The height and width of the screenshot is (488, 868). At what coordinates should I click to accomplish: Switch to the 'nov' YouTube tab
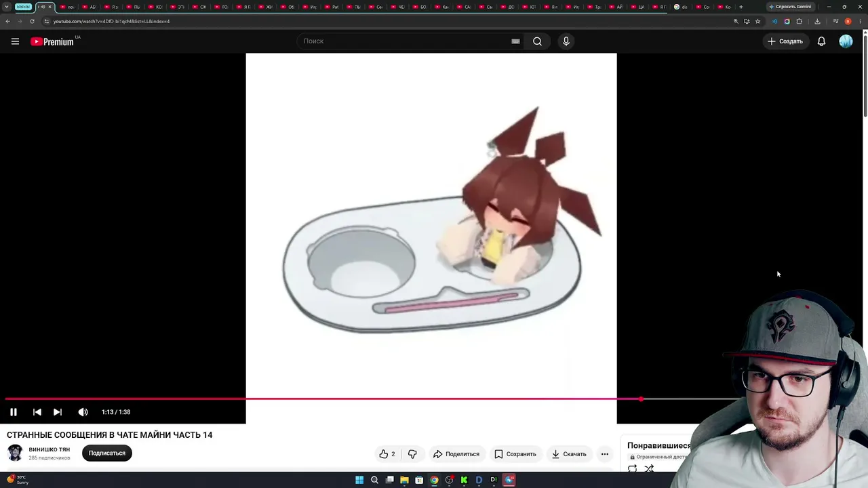pos(68,7)
